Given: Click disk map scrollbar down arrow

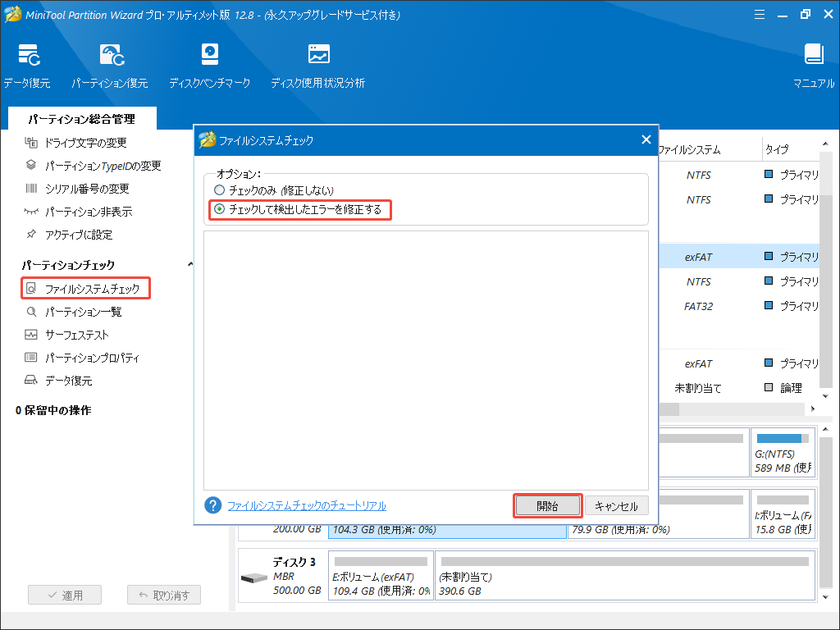Looking at the screenshot, I should click(x=825, y=597).
